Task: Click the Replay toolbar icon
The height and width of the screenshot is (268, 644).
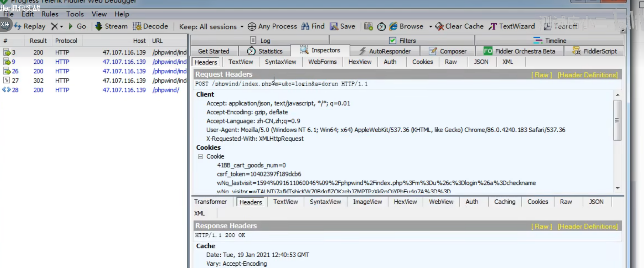Action: pyautogui.click(x=18, y=26)
